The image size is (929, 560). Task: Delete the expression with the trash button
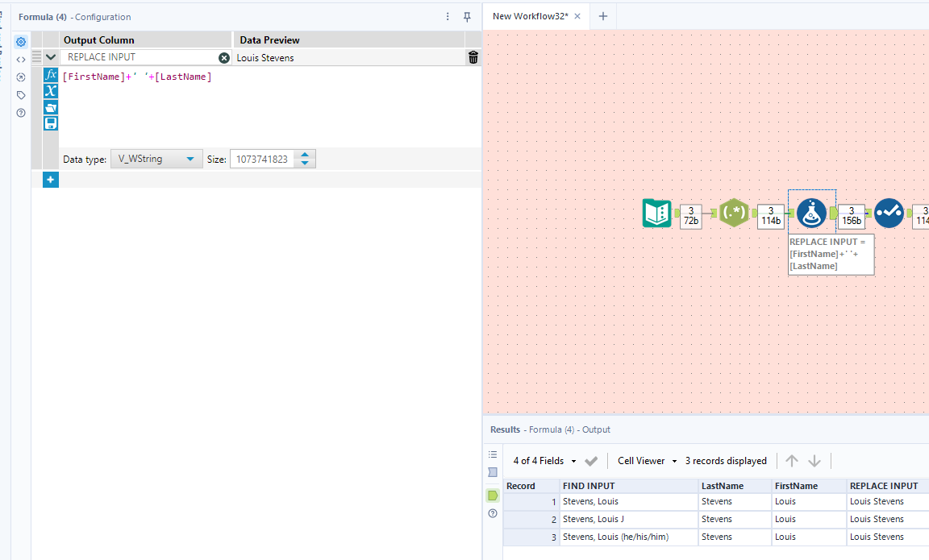(473, 57)
